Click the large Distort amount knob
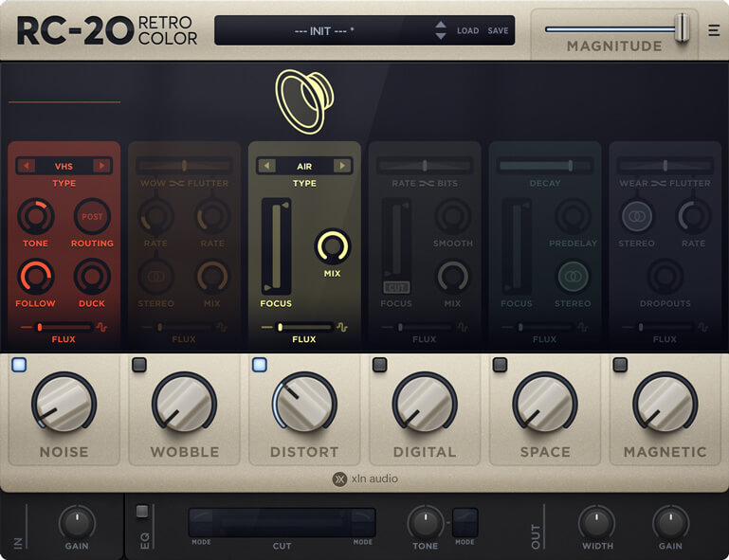This screenshot has height=560, width=729. pyautogui.click(x=304, y=403)
